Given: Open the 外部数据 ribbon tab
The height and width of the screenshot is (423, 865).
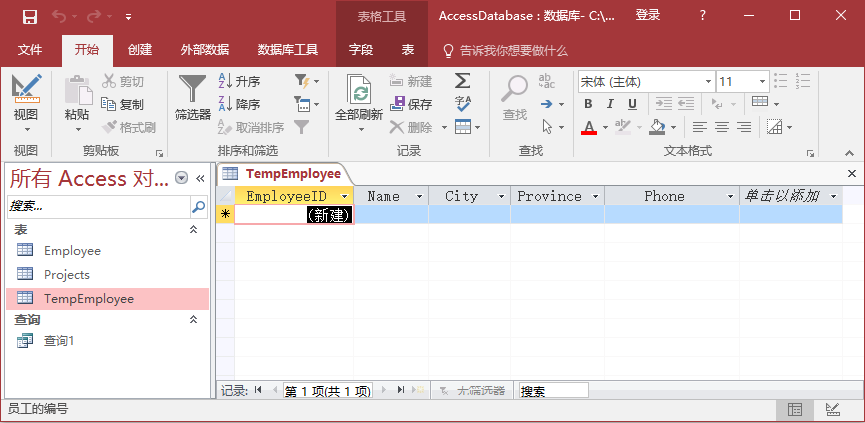Looking at the screenshot, I should pos(204,50).
